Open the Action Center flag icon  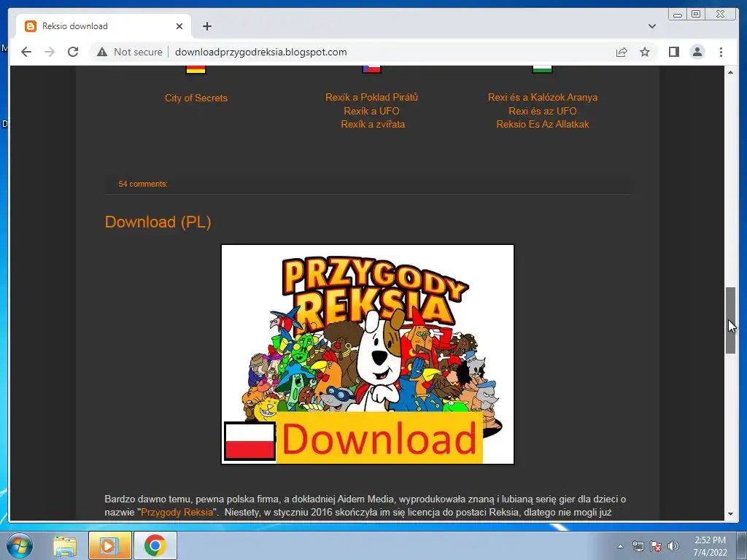point(656,546)
